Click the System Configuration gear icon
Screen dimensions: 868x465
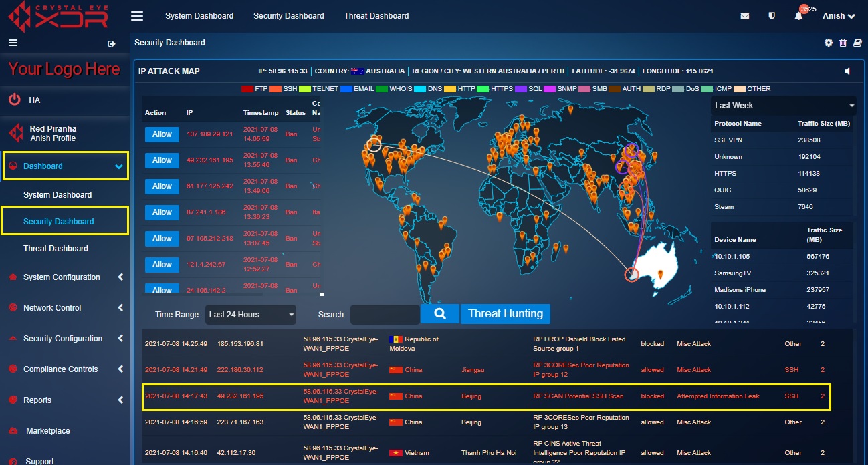(x=11, y=277)
